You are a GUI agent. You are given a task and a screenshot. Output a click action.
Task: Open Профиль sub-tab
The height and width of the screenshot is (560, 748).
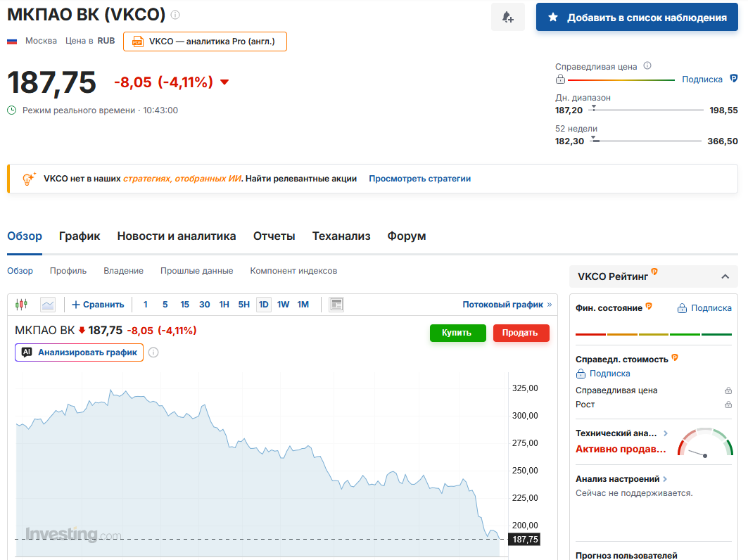(68, 270)
